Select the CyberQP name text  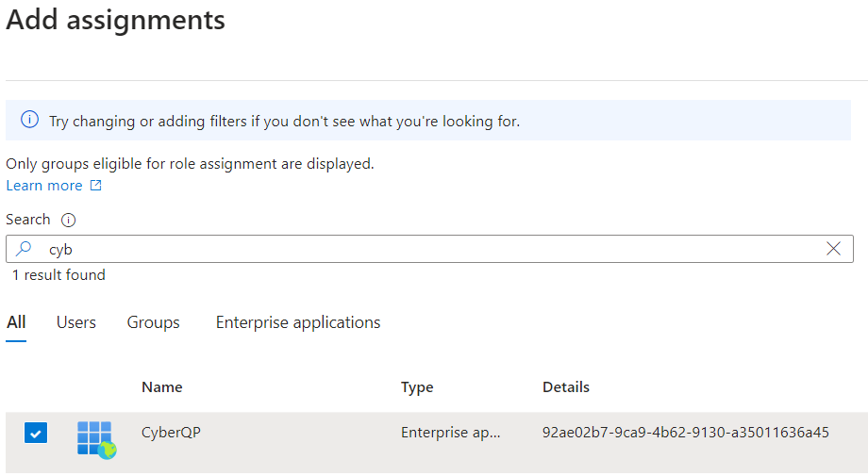tap(171, 433)
